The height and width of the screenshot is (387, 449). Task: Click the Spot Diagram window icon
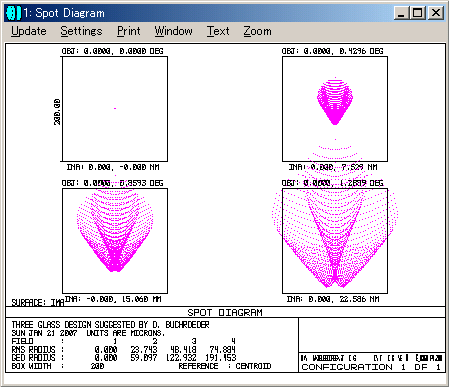click(13, 13)
